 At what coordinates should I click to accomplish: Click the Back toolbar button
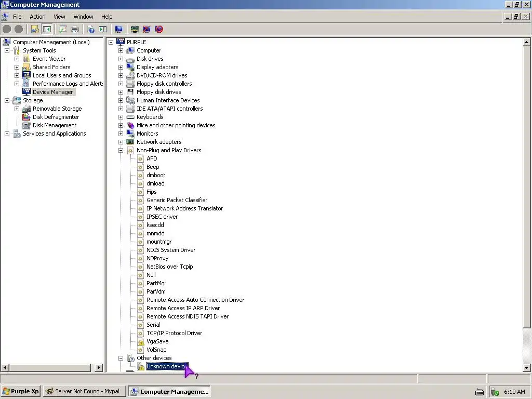tap(7, 29)
